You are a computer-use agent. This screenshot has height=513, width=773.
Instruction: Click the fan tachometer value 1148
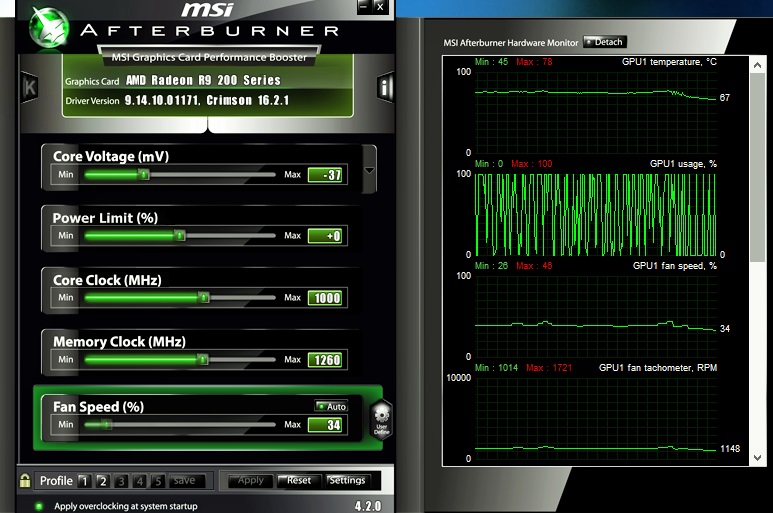(730, 448)
